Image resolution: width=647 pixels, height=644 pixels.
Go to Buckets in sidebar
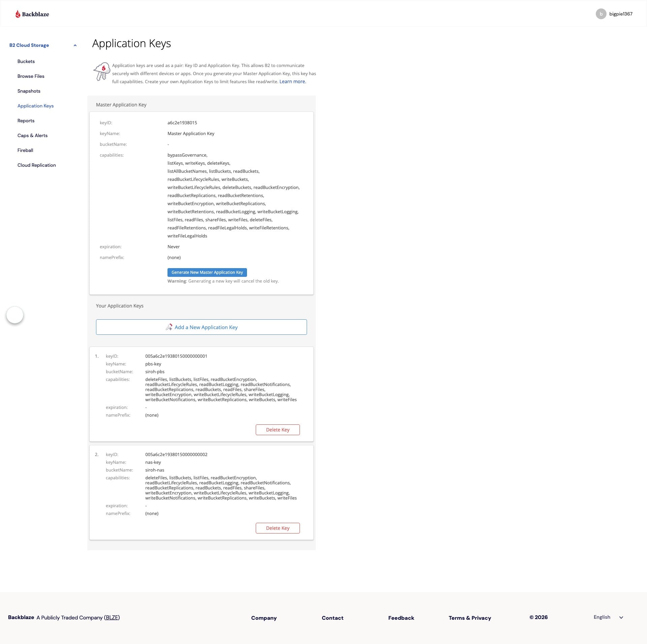click(x=26, y=61)
